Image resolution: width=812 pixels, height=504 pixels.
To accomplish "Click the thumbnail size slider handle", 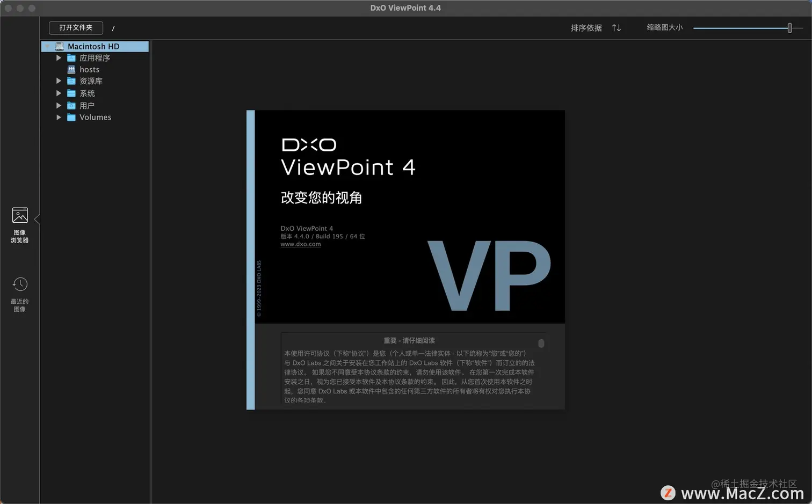I will (789, 28).
